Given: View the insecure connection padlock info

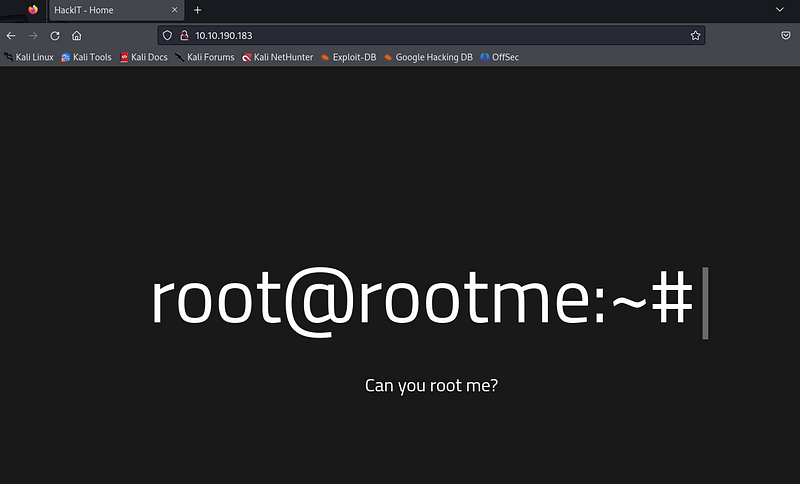Looking at the screenshot, I should 184,36.
